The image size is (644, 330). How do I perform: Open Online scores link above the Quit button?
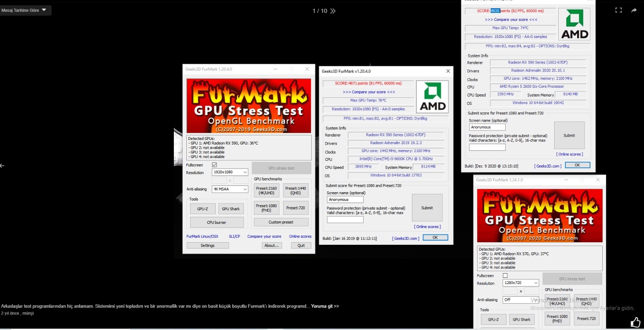pos(300,236)
